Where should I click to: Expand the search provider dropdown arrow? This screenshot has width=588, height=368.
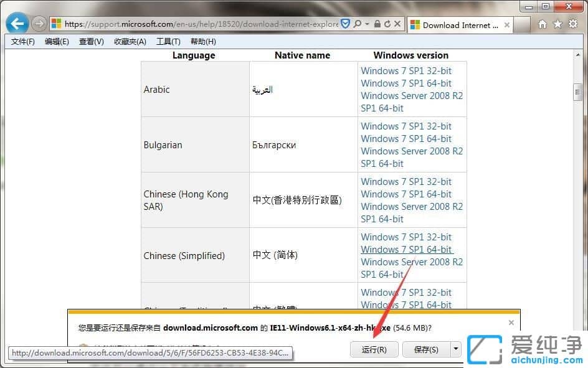pyautogui.click(x=368, y=24)
